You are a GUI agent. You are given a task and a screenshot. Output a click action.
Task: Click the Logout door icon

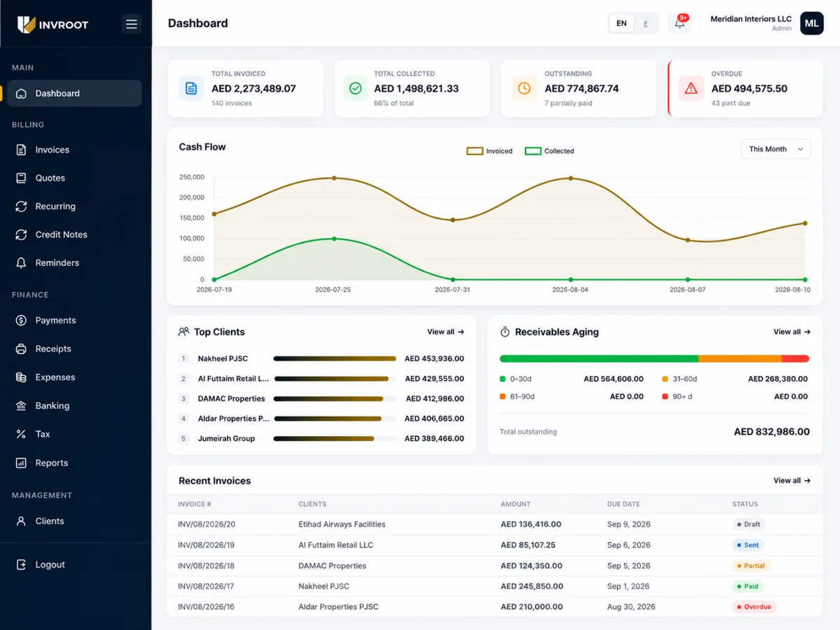coord(21,564)
